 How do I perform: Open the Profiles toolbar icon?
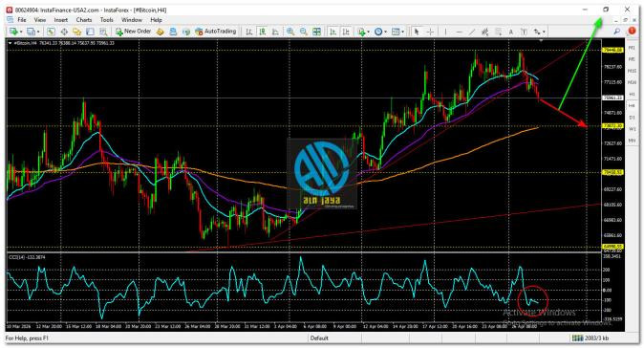31,32
